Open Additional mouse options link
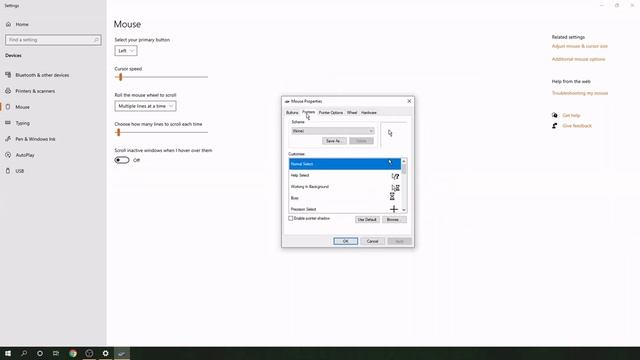Viewport: 640px width, 360px height. coord(578,59)
